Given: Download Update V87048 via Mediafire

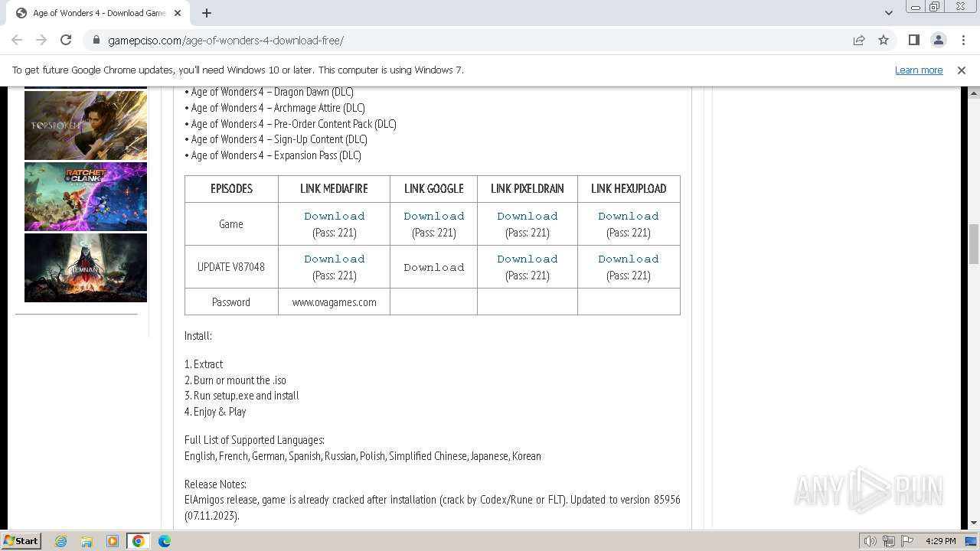Looking at the screenshot, I should pyautogui.click(x=334, y=259).
